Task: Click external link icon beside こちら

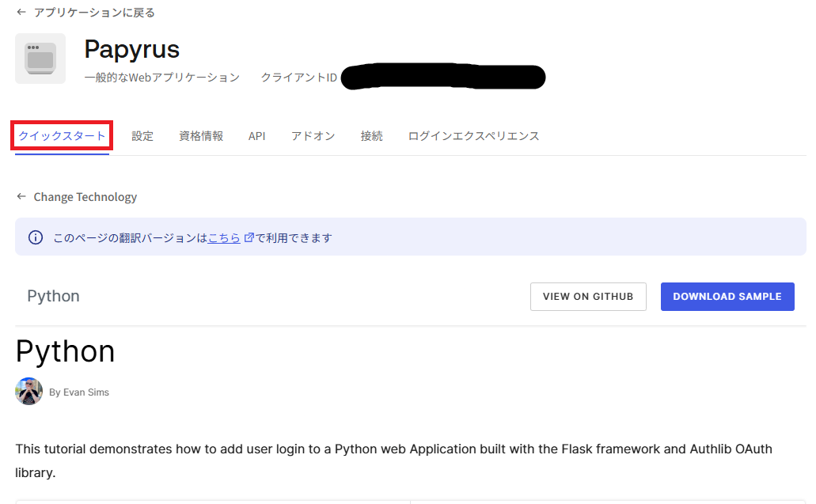Action: click(x=249, y=237)
